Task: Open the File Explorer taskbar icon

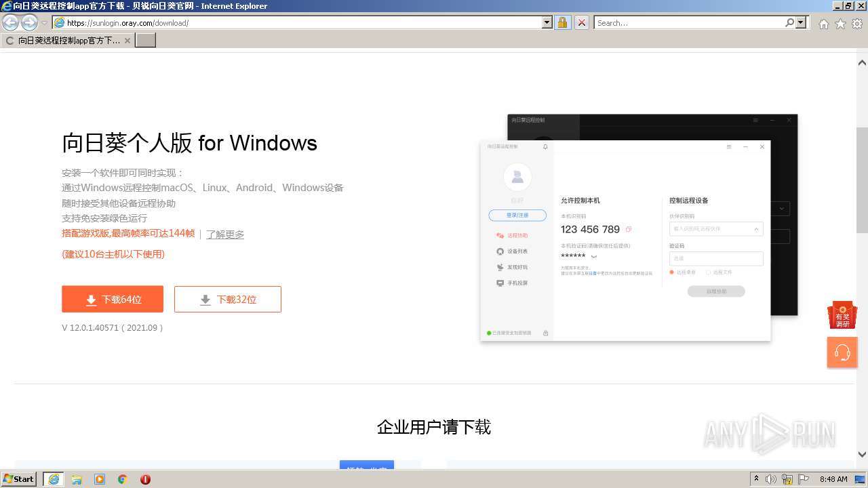Action: pos(77,479)
